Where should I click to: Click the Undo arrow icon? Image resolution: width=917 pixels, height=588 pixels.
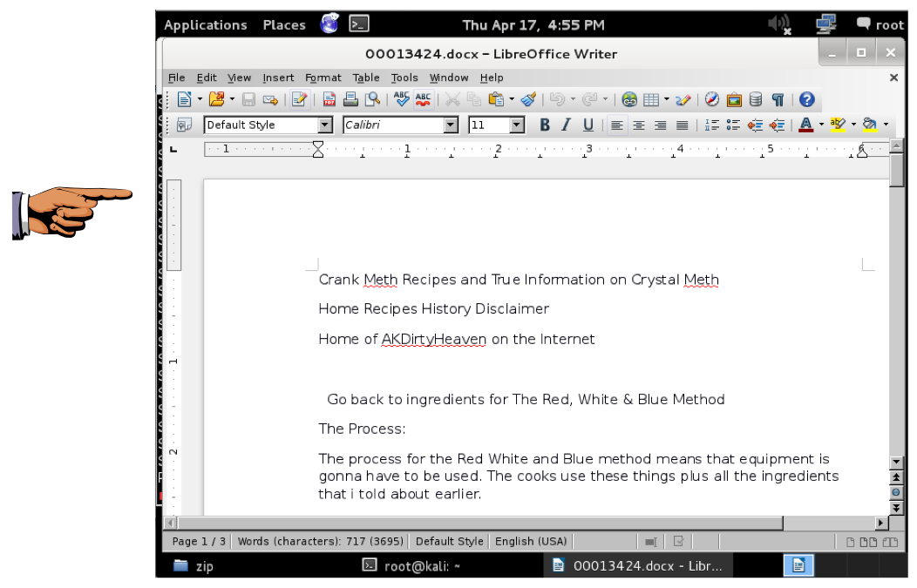[557, 99]
